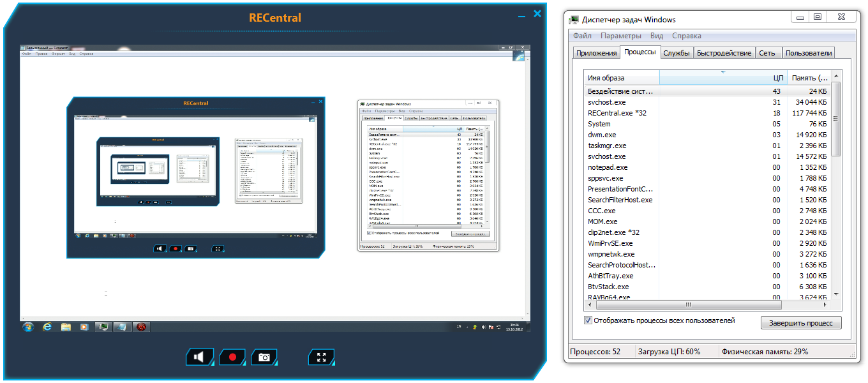Select the sppsvc.exe process
Viewport: 868px width, 383px height.
coord(708,178)
